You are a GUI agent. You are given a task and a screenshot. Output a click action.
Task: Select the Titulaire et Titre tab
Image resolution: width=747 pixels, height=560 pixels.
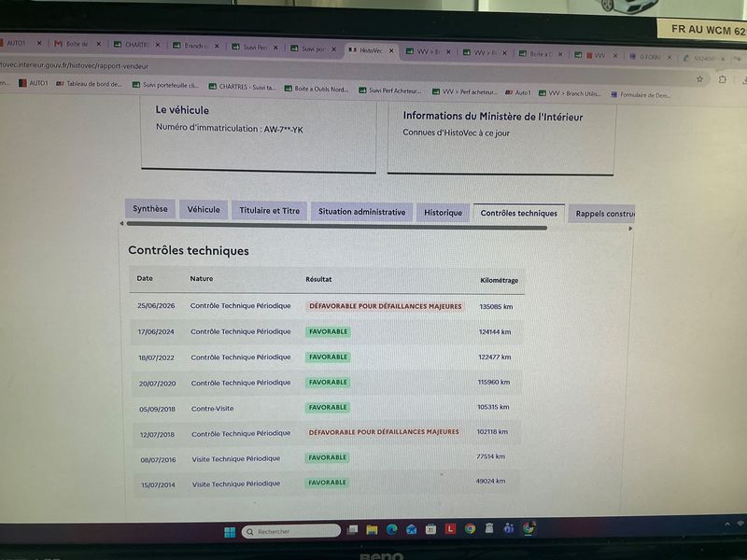270,211
